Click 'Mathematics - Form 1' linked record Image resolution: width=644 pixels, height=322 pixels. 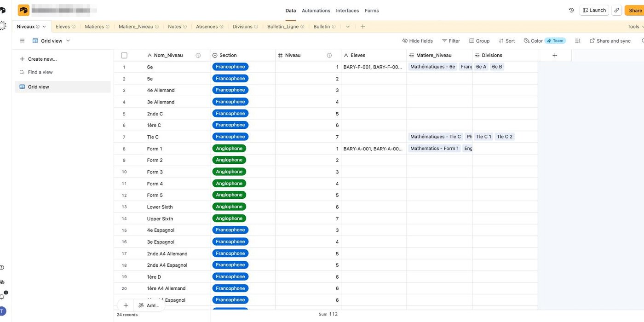[x=434, y=149]
